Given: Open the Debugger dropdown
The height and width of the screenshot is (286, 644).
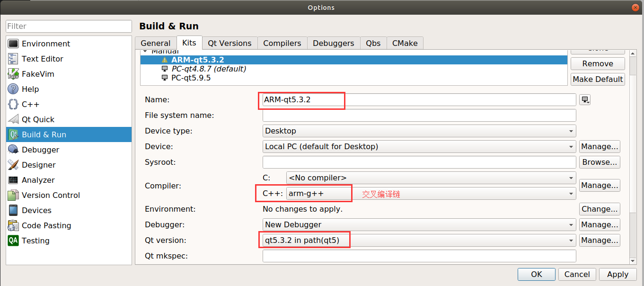Looking at the screenshot, I should tap(419, 224).
